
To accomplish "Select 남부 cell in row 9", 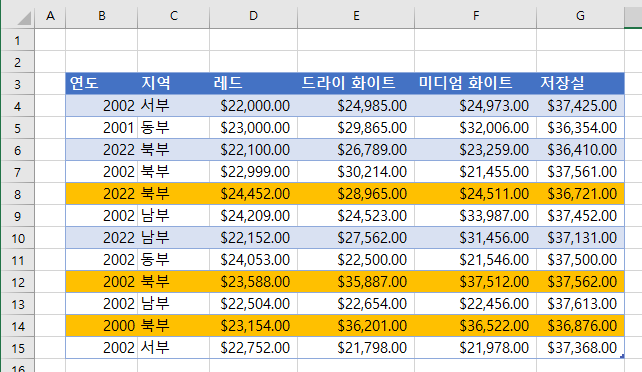I will coord(174,216).
